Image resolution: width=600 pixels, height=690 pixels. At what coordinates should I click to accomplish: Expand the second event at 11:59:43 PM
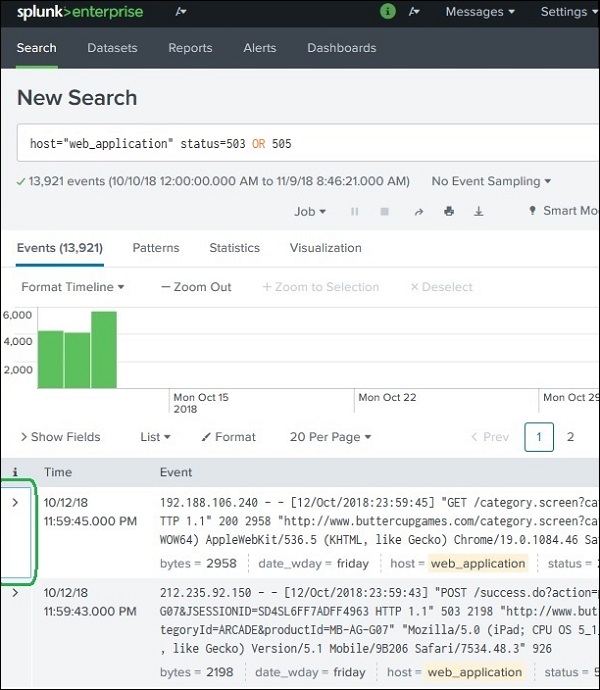click(14, 593)
